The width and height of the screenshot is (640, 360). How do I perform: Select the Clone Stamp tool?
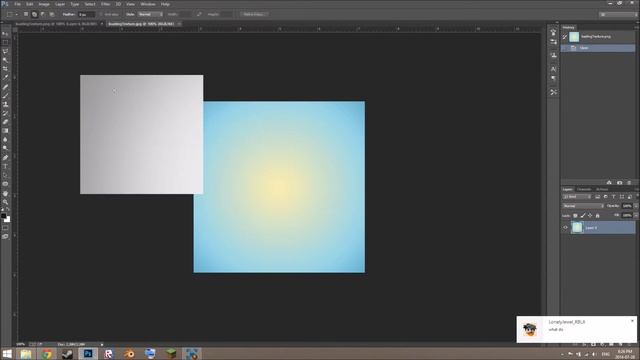click(5, 104)
